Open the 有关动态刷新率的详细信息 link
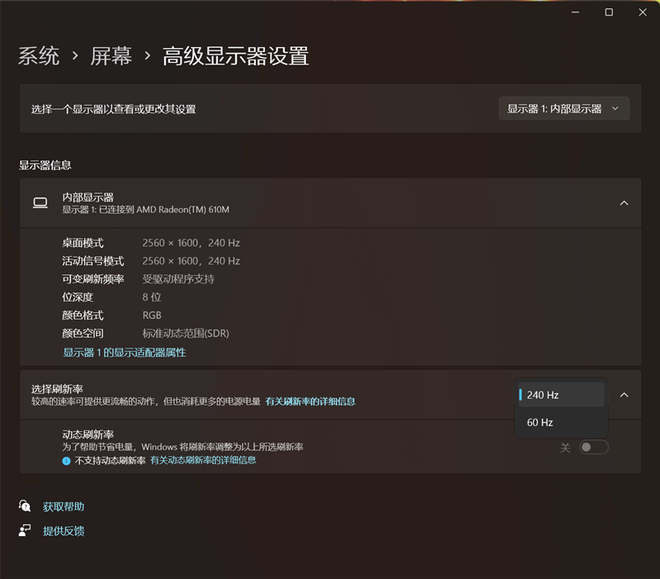The height and width of the screenshot is (579, 660). click(x=203, y=460)
